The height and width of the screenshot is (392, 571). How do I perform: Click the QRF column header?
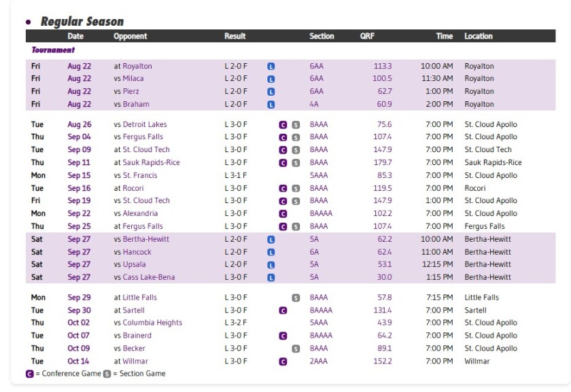pyautogui.click(x=367, y=36)
